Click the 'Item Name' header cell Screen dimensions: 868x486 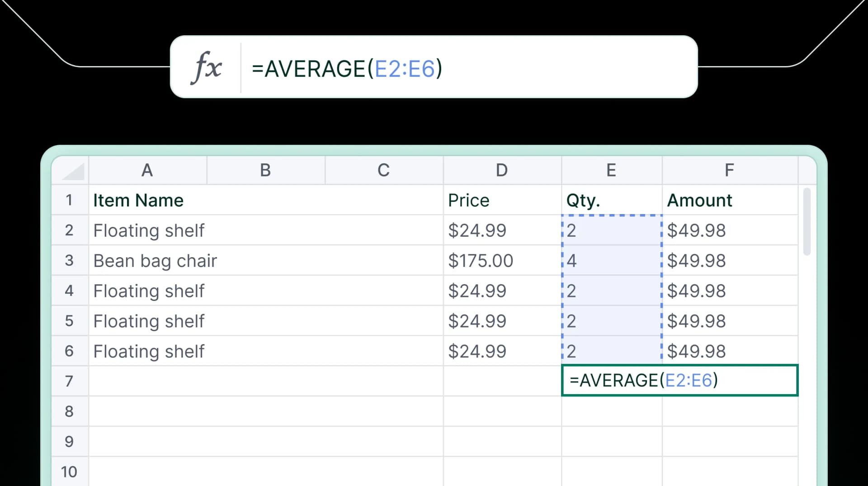click(x=266, y=200)
